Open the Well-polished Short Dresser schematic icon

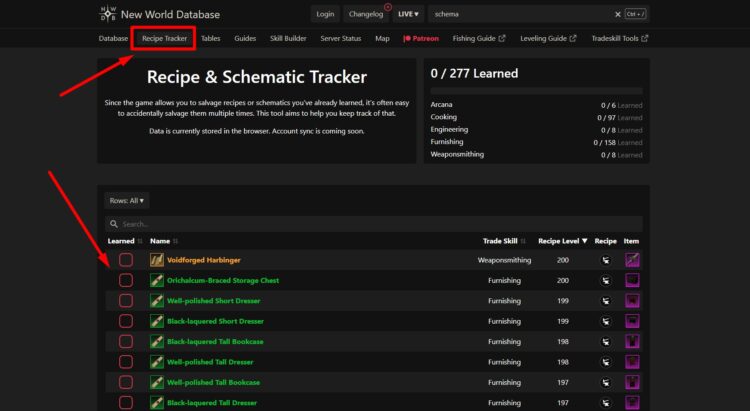pos(156,300)
